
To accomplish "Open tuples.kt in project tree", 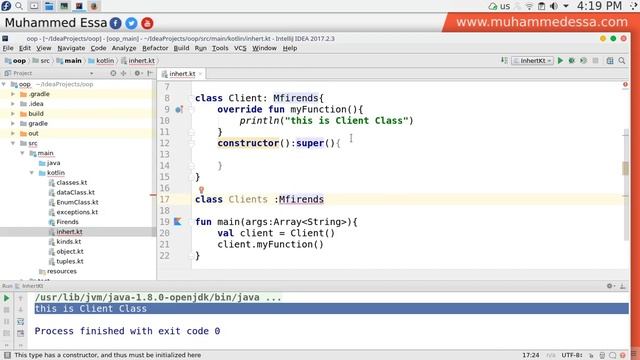I will 70,261.
